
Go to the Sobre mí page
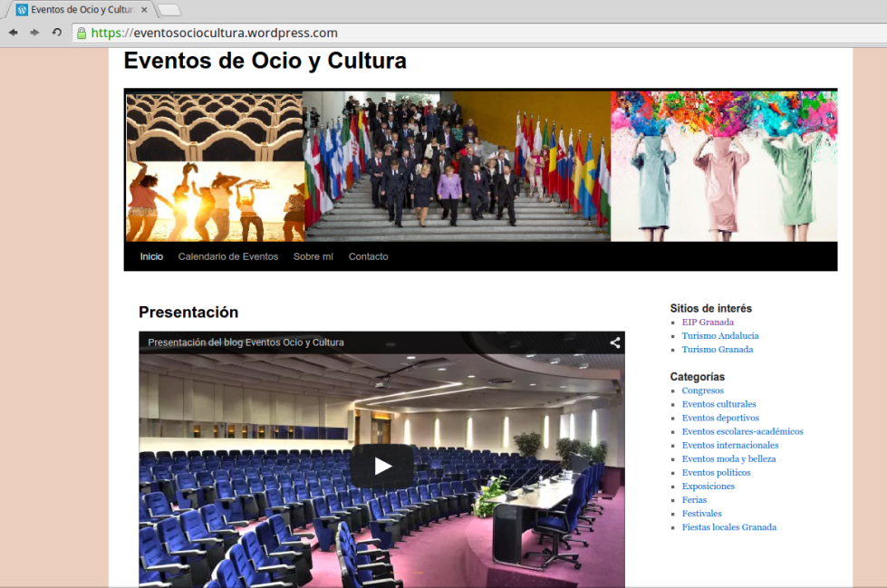pos(313,256)
